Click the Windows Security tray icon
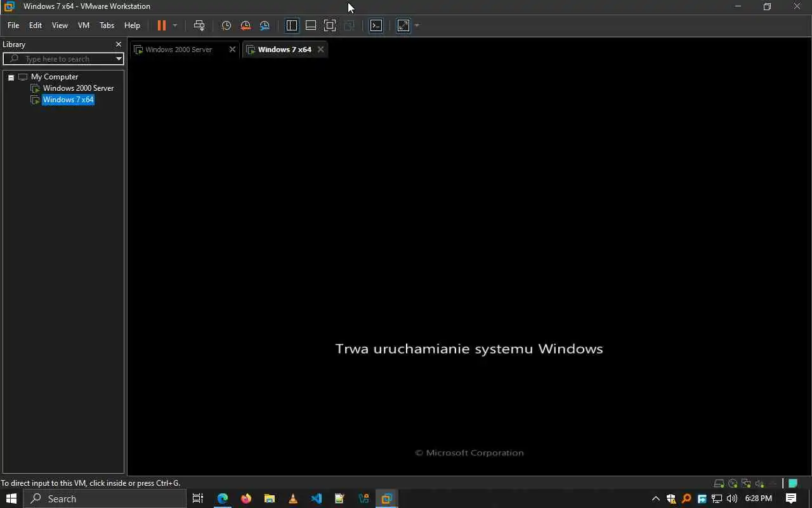This screenshot has width=812, height=508. 671,498
